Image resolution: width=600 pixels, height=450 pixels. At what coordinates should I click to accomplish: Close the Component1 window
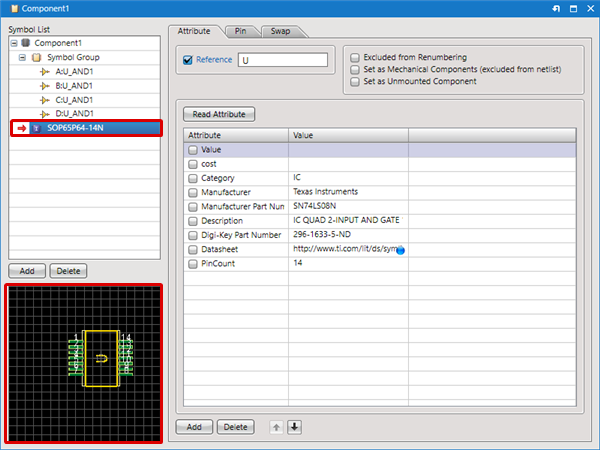(590, 8)
